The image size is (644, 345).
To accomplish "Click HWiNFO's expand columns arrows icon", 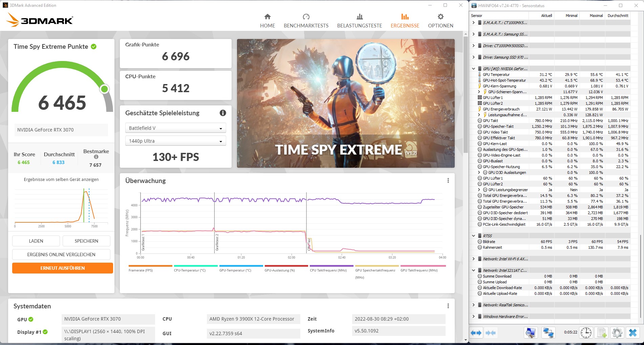I will [x=476, y=333].
